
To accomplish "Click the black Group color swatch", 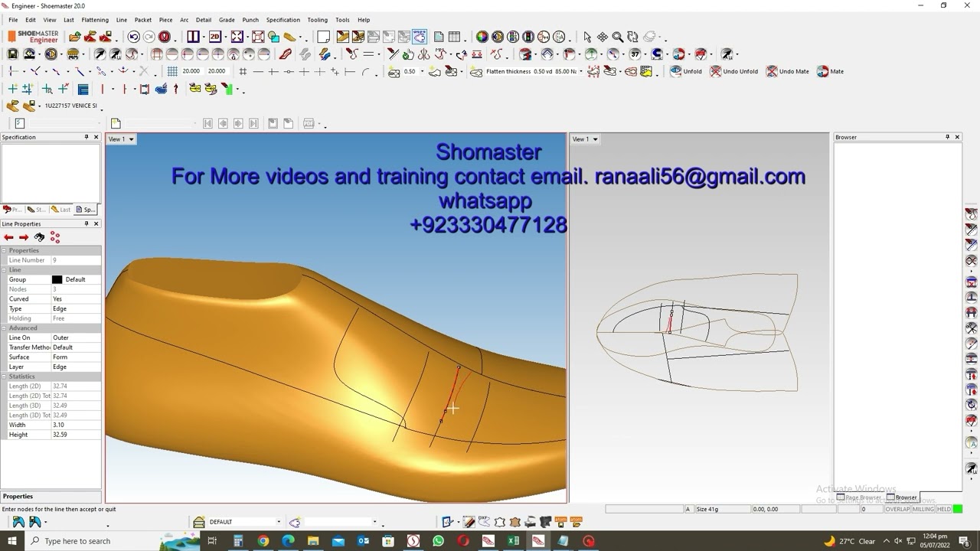I will click(57, 279).
